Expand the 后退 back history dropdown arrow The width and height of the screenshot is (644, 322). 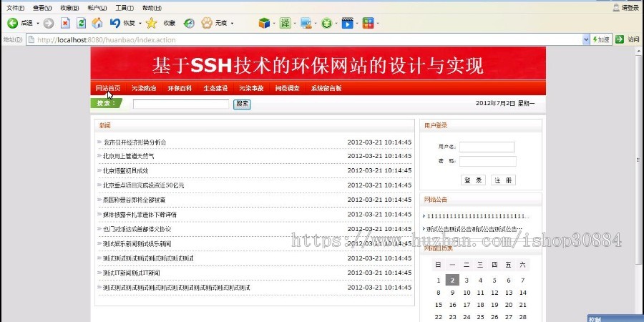coord(38,24)
